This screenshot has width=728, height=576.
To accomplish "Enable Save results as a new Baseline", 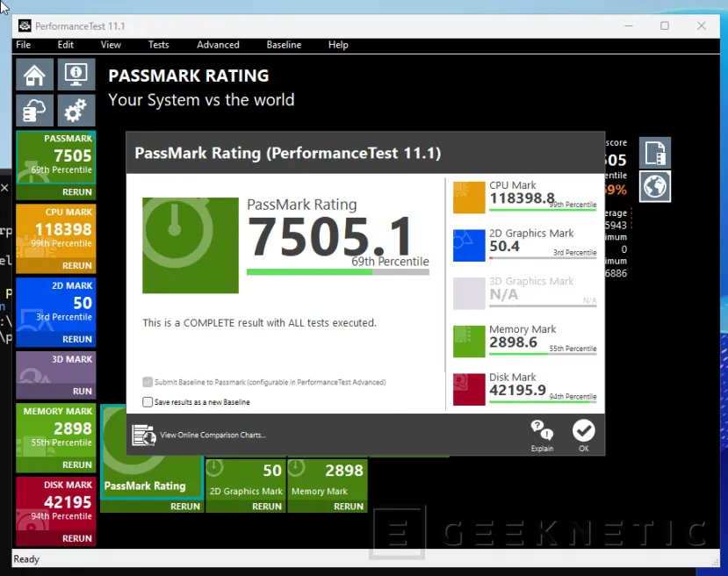I will 148,402.
